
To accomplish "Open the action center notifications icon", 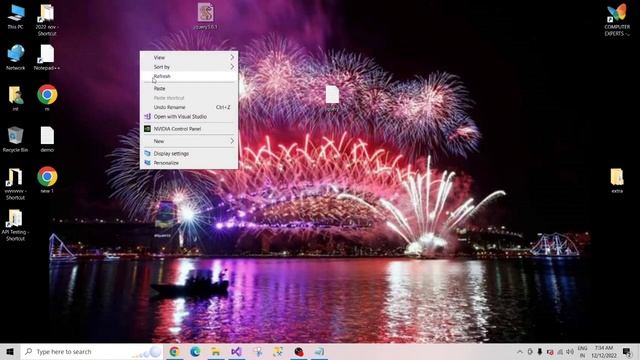I will coord(627,351).
